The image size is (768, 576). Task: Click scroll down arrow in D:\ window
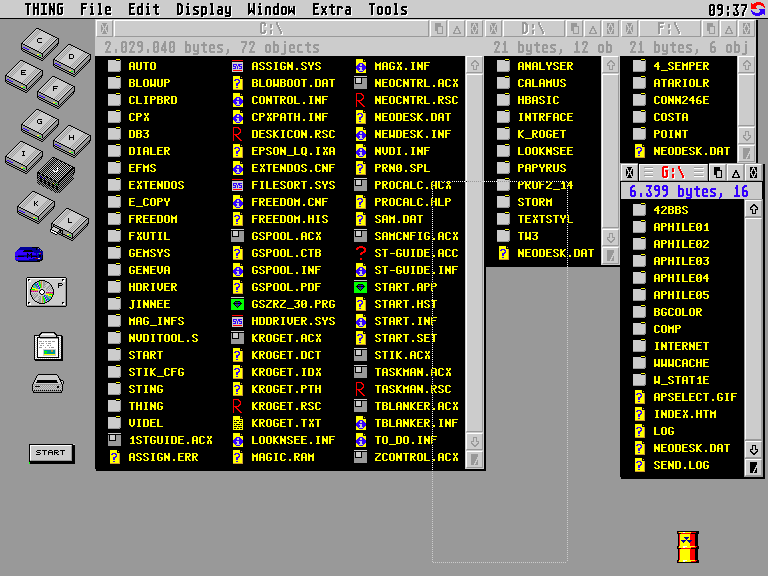611,238
